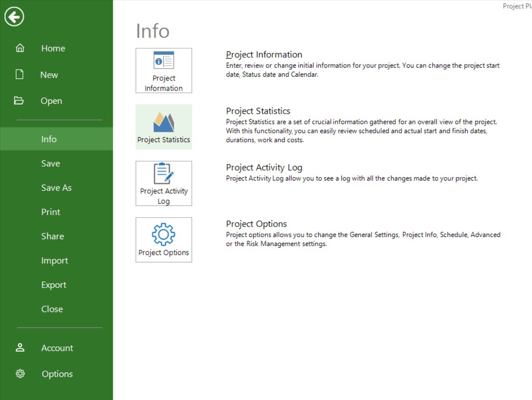Click the Options gear icon in sidebar
532x400 pixels.
(x=20, y=374)
